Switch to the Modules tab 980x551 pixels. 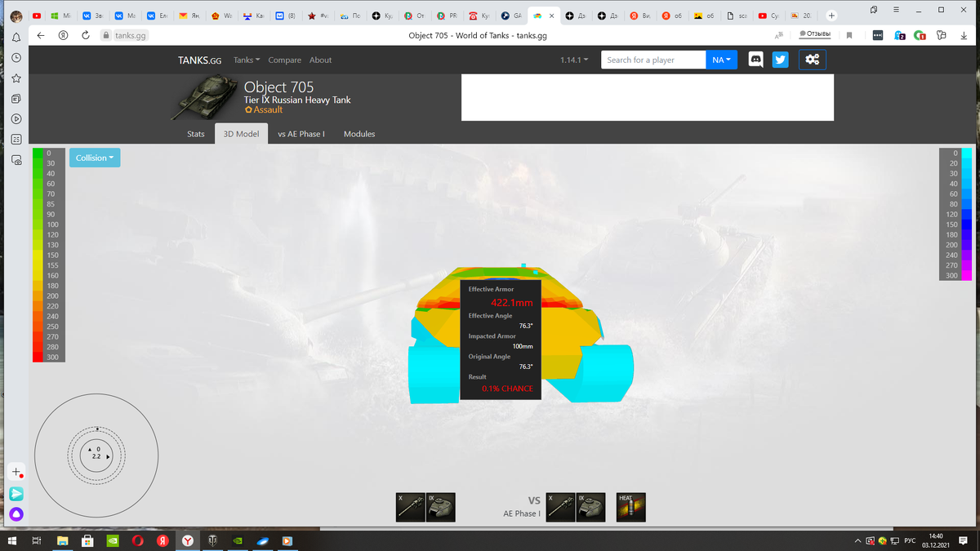(x=359, y=134)
